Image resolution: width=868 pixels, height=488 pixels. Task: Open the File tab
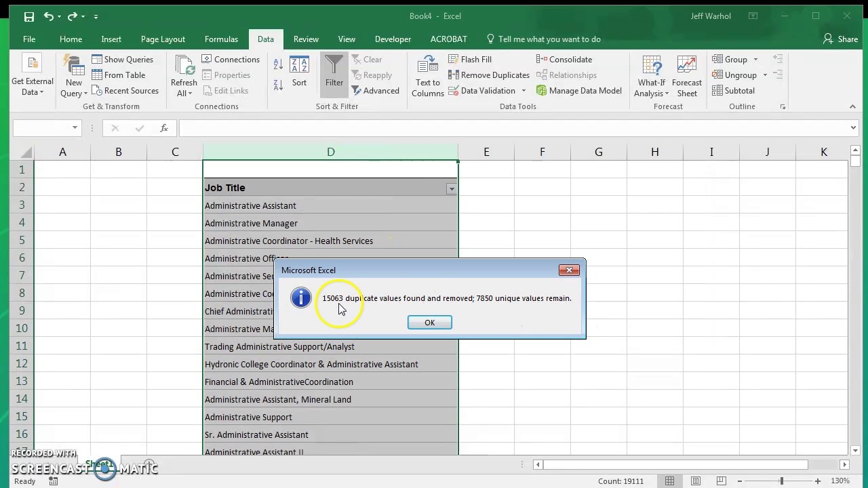point(29,39)
